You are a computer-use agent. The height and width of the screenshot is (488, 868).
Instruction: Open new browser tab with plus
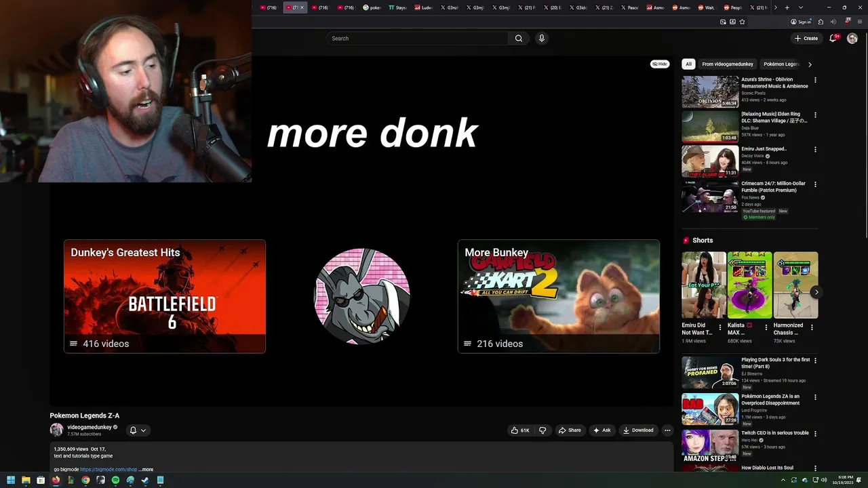(787, 7)
